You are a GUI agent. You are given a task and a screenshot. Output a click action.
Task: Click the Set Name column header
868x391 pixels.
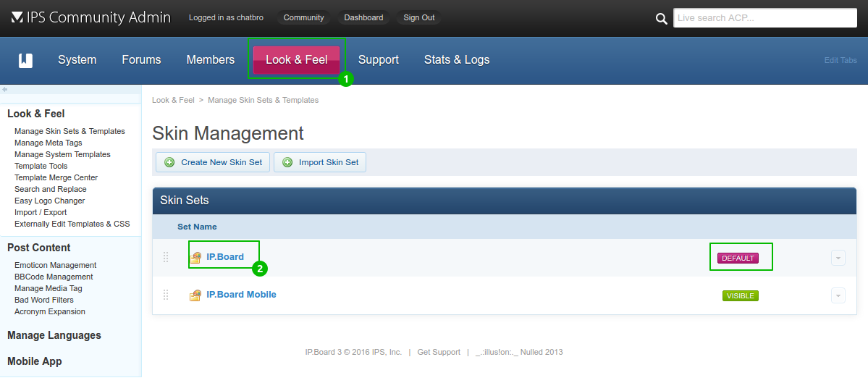point(197,227)
